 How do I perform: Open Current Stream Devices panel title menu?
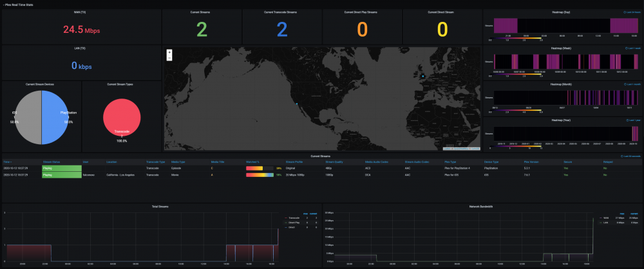41,84
